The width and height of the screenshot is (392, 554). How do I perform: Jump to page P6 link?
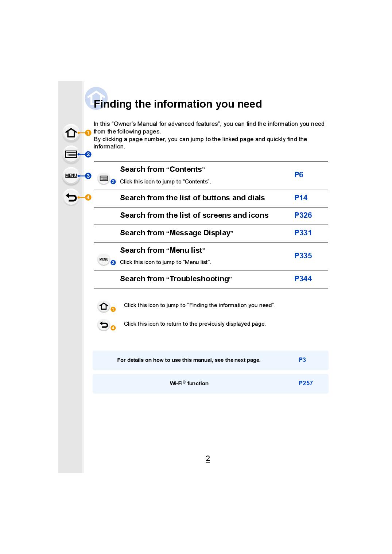(299, 175)
